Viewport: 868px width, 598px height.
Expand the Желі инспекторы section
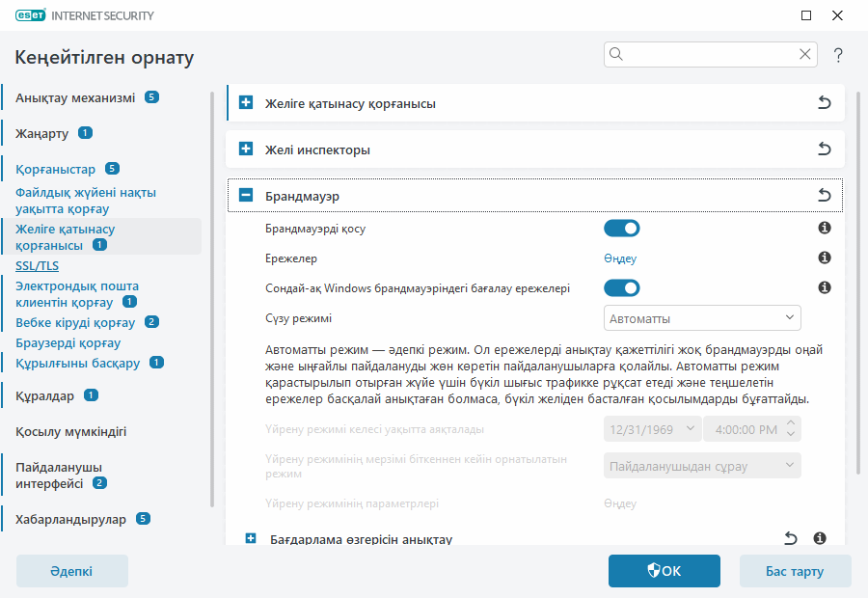click(x=246, y=149)
